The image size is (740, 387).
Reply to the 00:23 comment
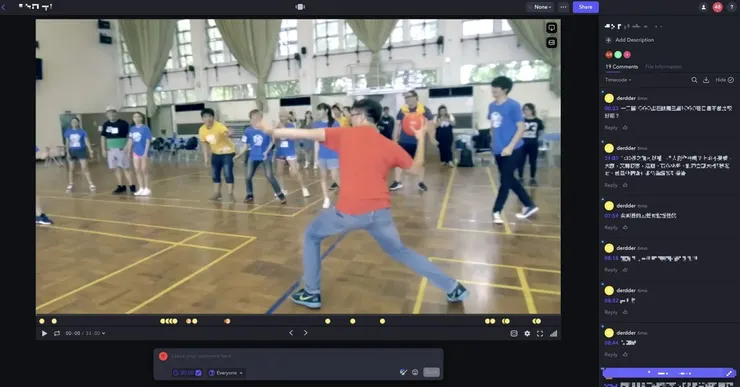click(611, 128)
